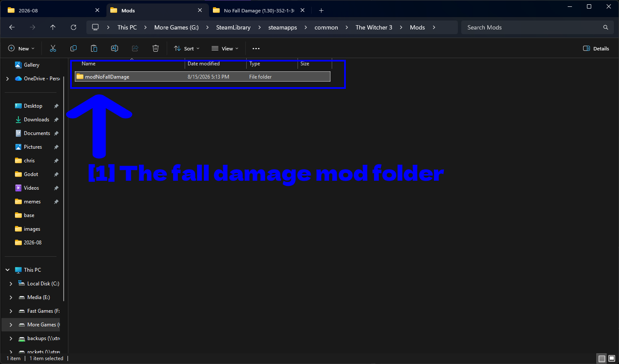Click common in the address bar

(326, 27)
